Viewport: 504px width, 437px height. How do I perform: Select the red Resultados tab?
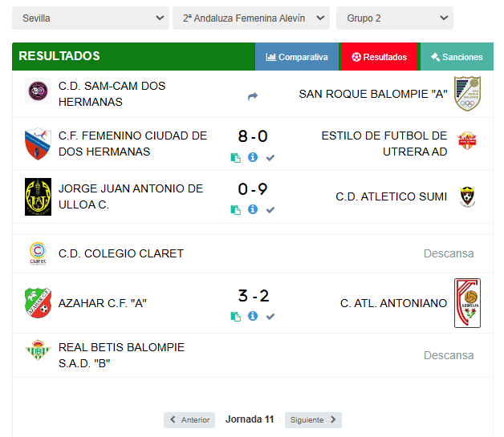pos(380,56)
